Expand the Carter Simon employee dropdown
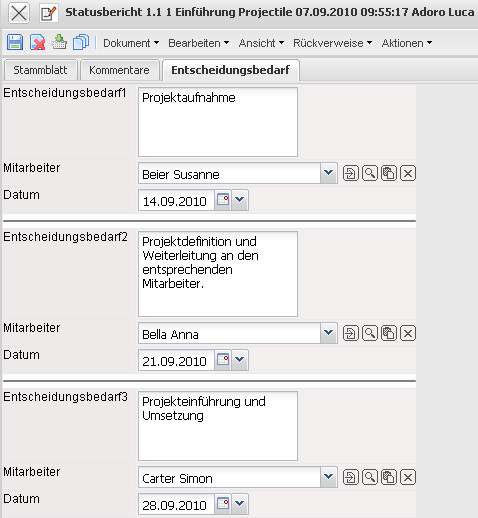Screen dimensions: 478x518 click(329, 477)
